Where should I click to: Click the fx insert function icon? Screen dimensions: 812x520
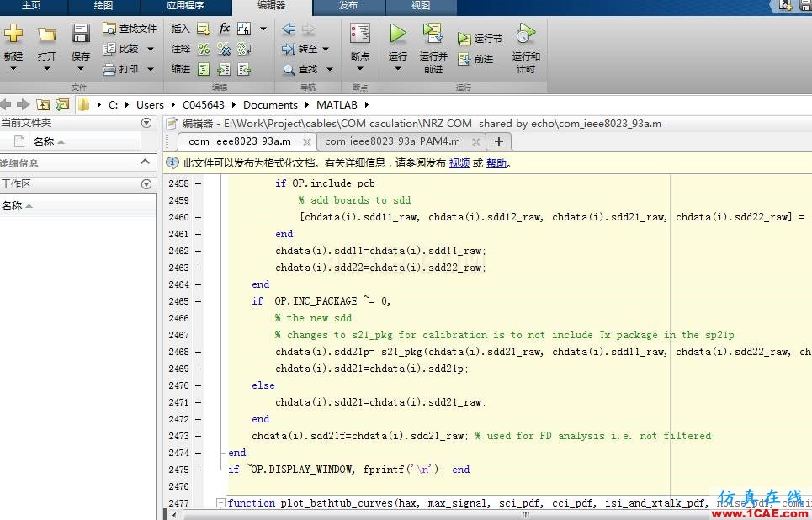pos(224,28)
